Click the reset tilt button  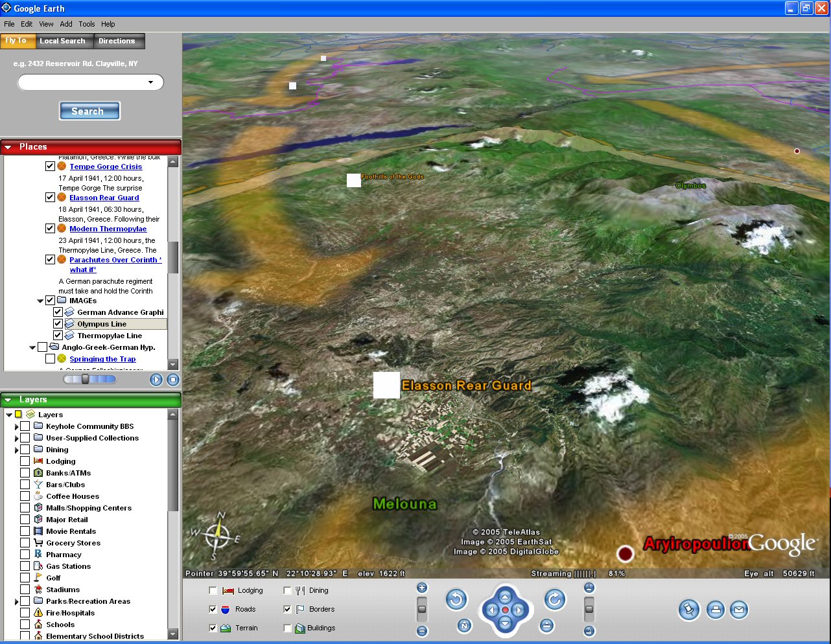tap(546, 625)
